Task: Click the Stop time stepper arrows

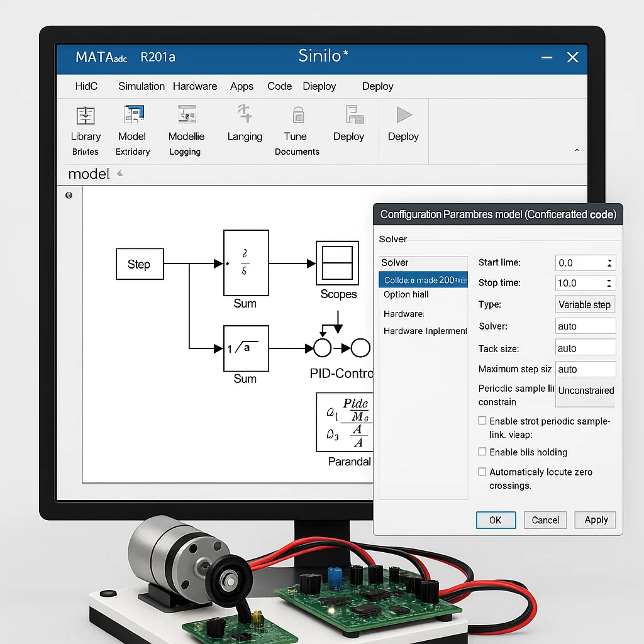Action: point(609,283)
